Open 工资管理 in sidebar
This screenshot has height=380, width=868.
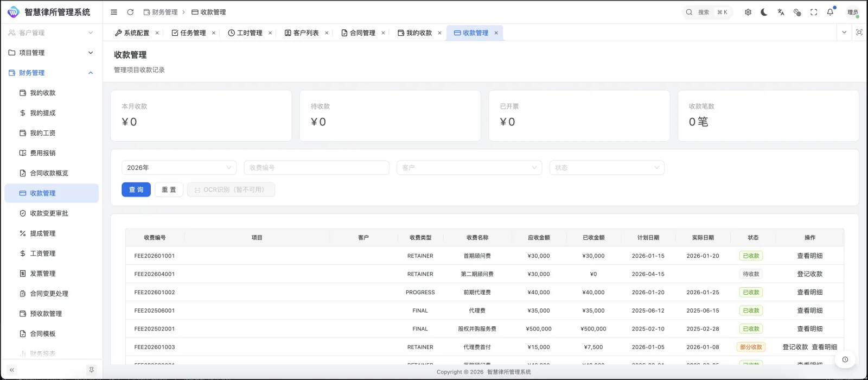(x=52, y=254)
